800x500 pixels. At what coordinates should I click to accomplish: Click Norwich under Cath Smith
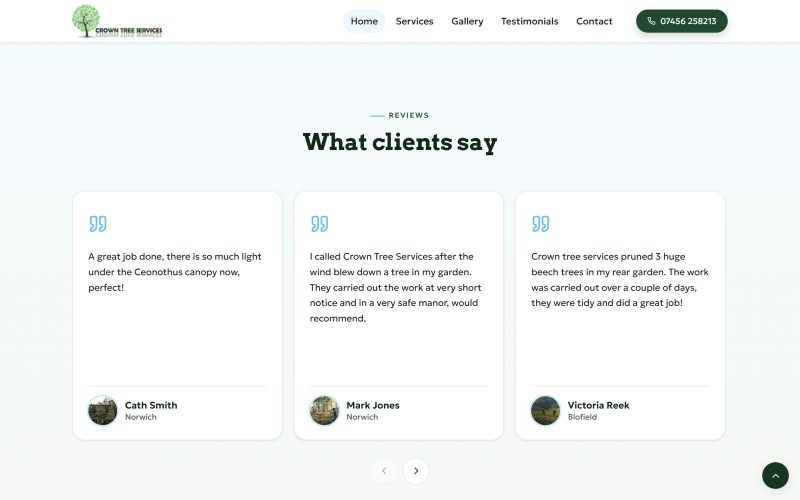point(140,417)
